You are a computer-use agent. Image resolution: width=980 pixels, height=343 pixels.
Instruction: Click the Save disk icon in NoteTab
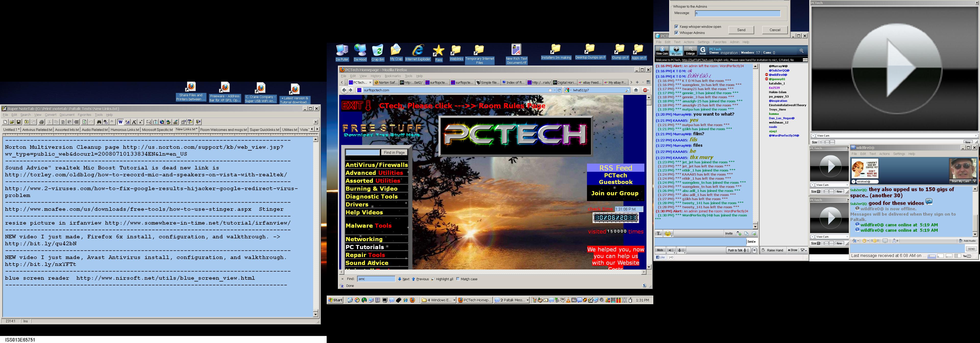pos(19,122)
